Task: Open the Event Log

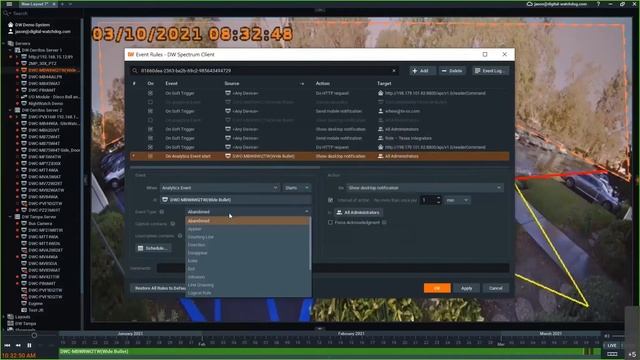Action: tap(490, 71)
